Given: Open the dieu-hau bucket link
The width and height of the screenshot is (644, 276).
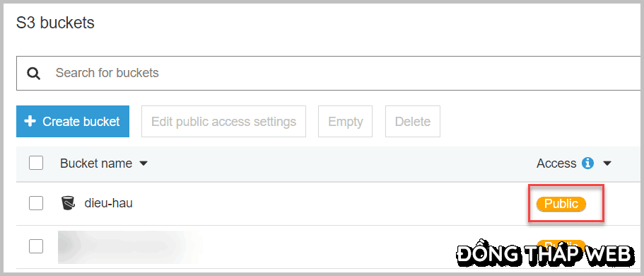Looking at the screenshot, I should [x=108, y=203].
